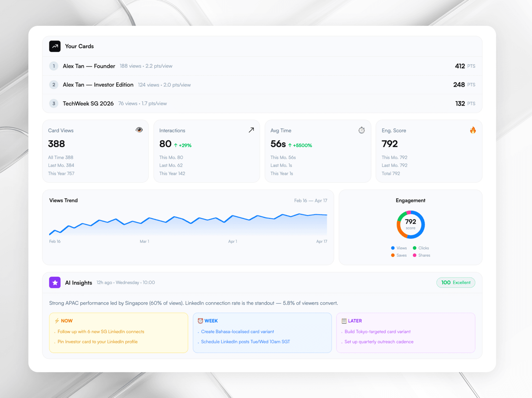Screen dimensions: 532x398
Task: Open the Alex Tan — Investor Edition card
Action: coord(98,85)
